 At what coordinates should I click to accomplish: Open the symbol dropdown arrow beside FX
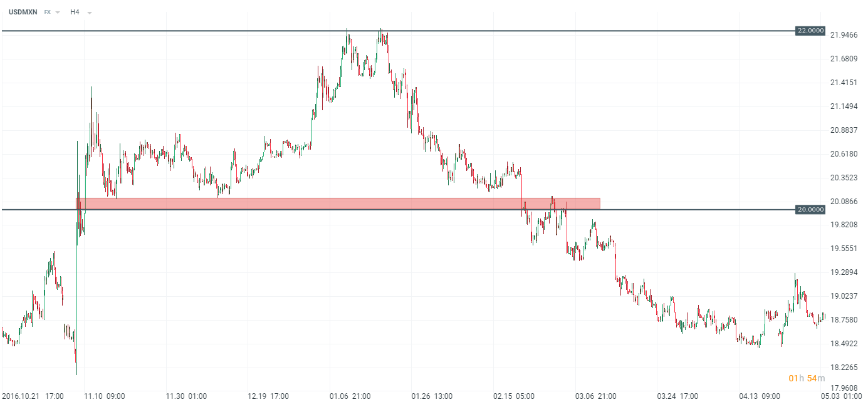[x=58, y=13]
